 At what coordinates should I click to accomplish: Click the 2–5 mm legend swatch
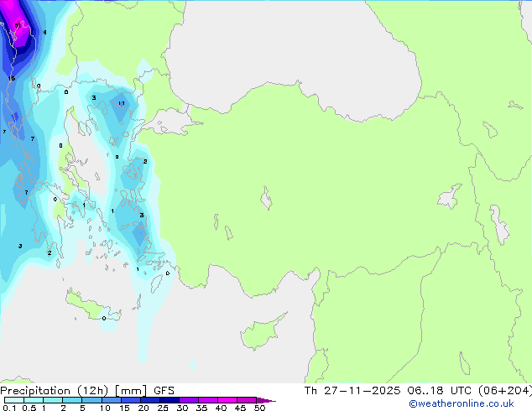72,400
